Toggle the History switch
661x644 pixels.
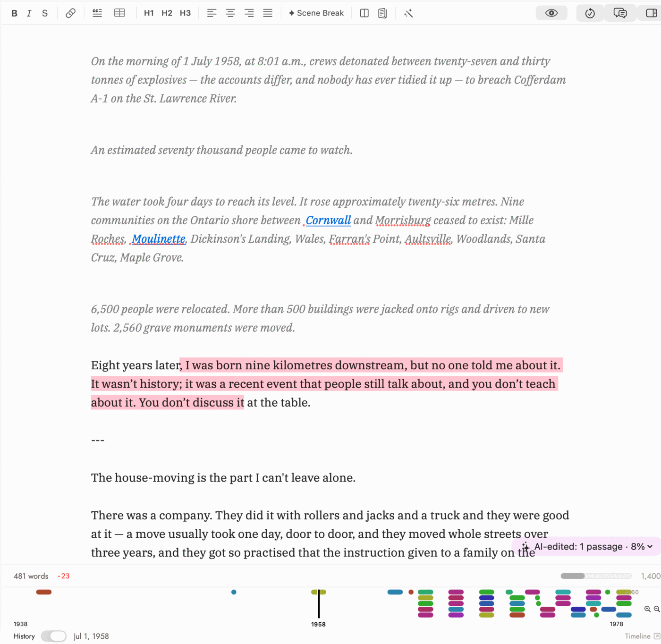(x=54, y=636)
